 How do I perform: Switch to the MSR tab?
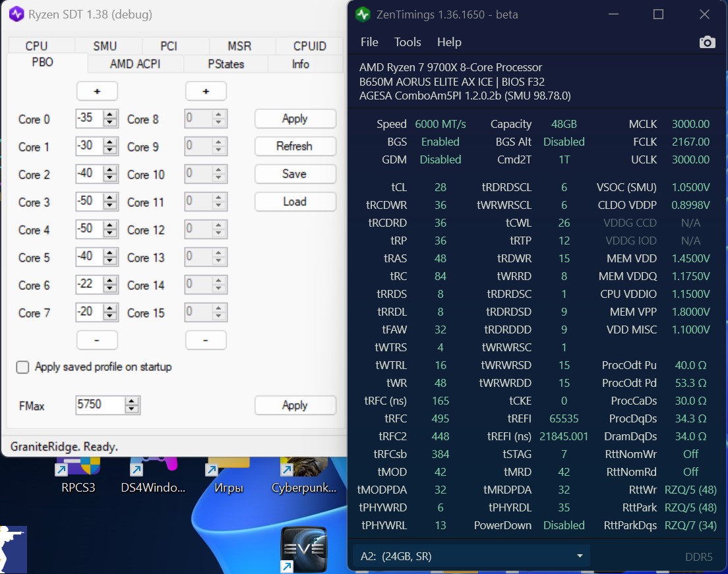(239, 46)
